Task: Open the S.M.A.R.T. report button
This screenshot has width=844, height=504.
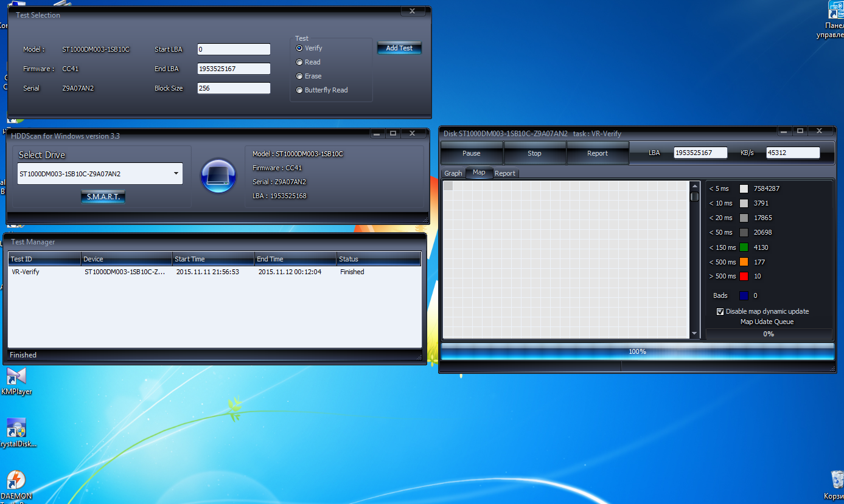Action: coord(103,197)
